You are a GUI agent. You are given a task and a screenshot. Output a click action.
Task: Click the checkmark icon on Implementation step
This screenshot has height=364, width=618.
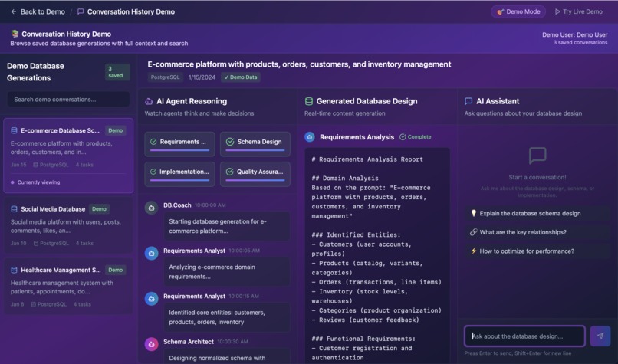click(x=153, y=172)
